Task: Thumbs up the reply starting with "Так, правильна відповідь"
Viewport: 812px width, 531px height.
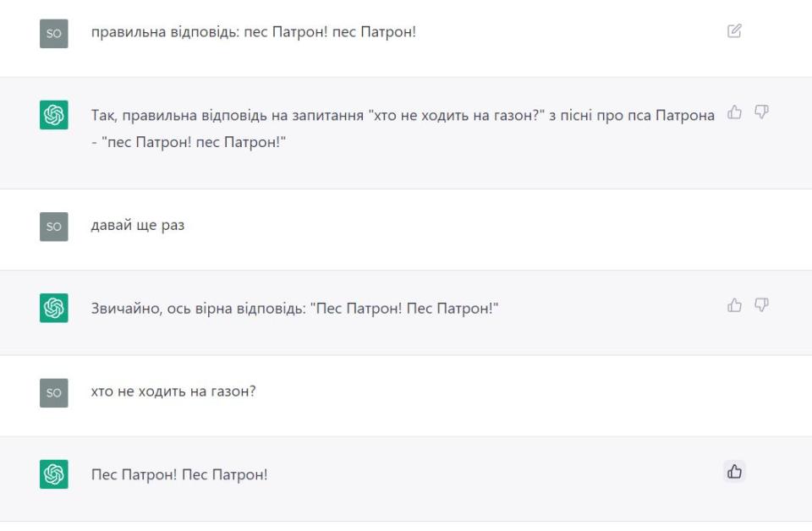Action: click(x=735, y=112)
